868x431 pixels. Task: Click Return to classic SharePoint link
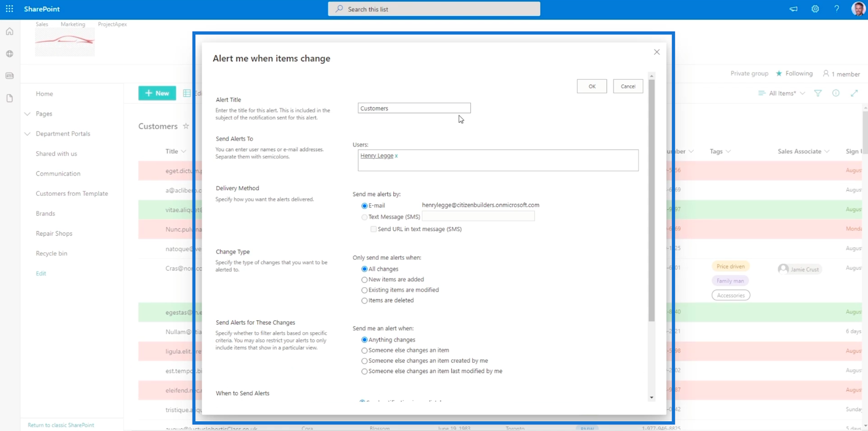[x=61, y=425]
